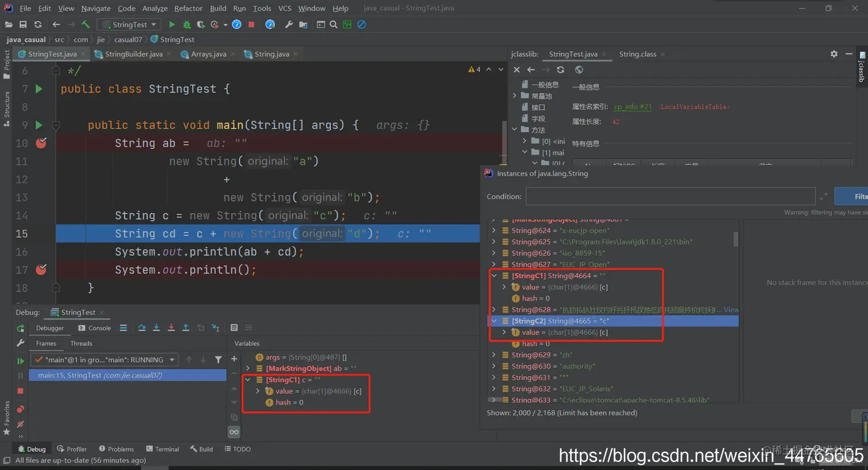868x470 pixels.
Task: Toggle Mute Breakpoints icon in Debug sidebar
Action: tap(21, 424)
